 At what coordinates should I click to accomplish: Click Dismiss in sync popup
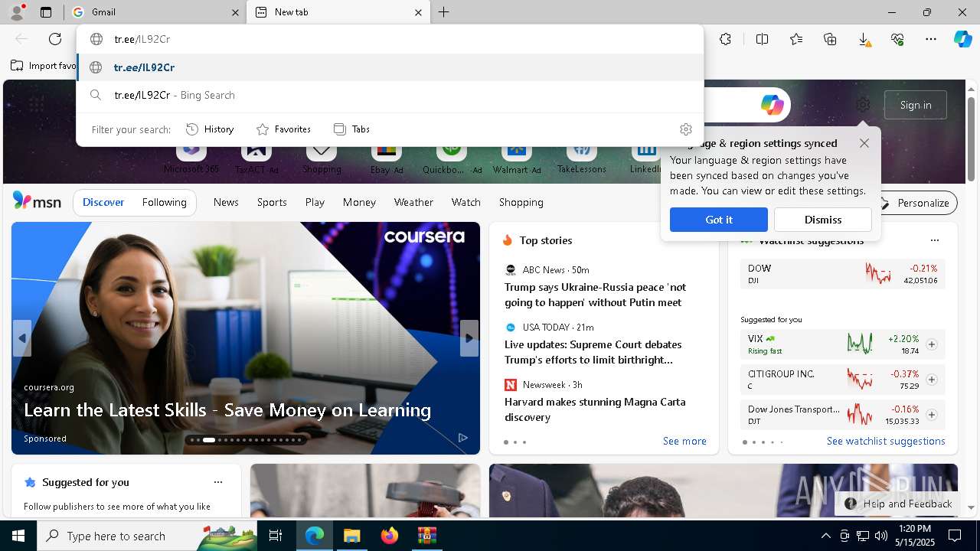click(x=822, y=220)
